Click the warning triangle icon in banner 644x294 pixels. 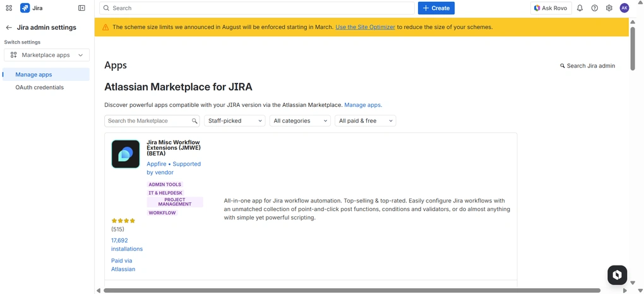105,27
